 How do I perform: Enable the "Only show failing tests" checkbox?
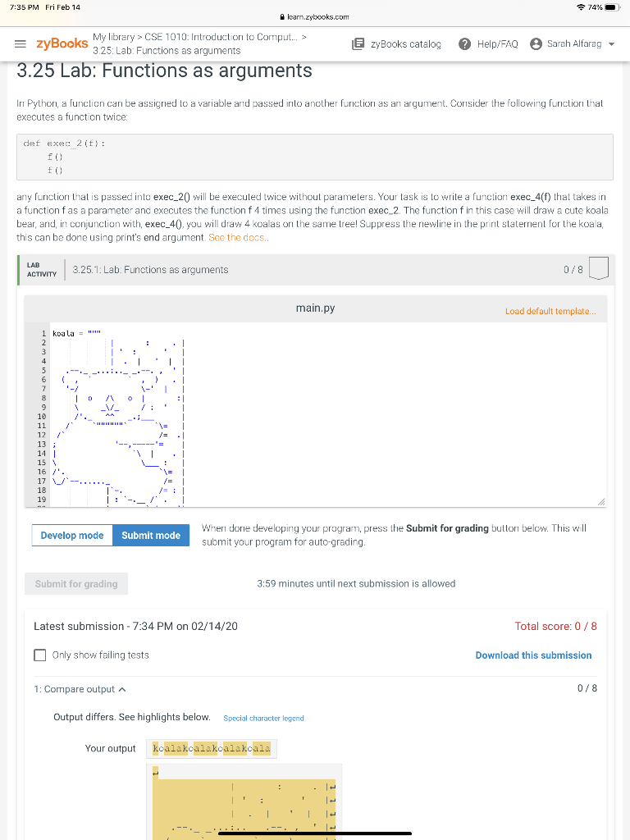tap(40, 655)
